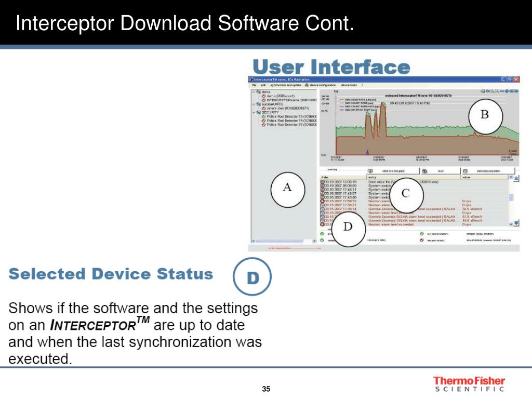Click log scrollbar up arrow
The image size is (532, 399).
(x=511, y=178)
